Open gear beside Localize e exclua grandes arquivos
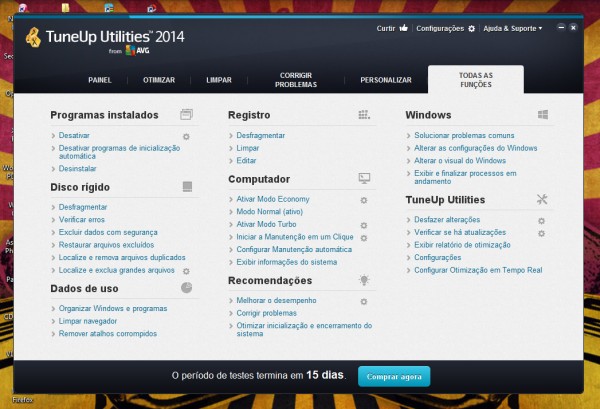The height and width of the screenshot is (409, 600). coord(186,271)
